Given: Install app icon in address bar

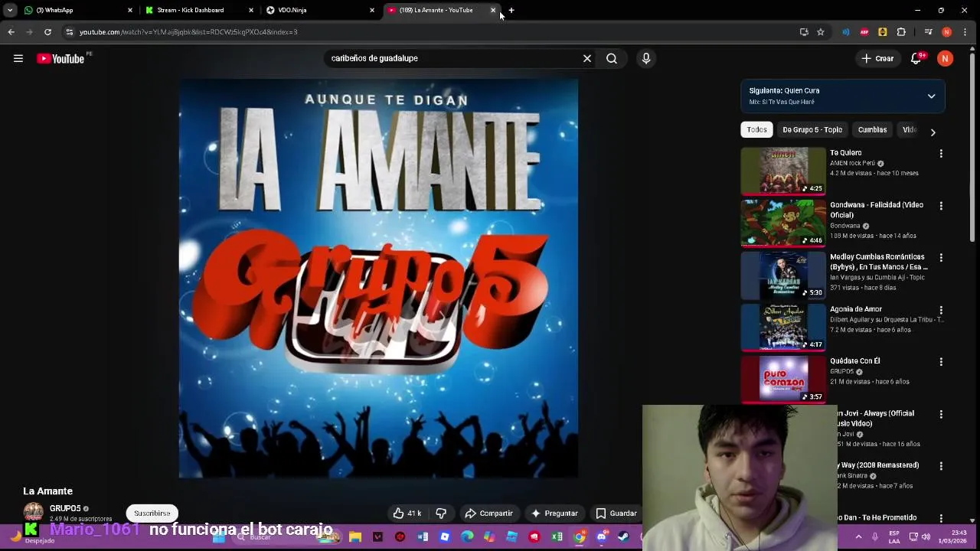Looking at the screenshot, I should (804, 32).
